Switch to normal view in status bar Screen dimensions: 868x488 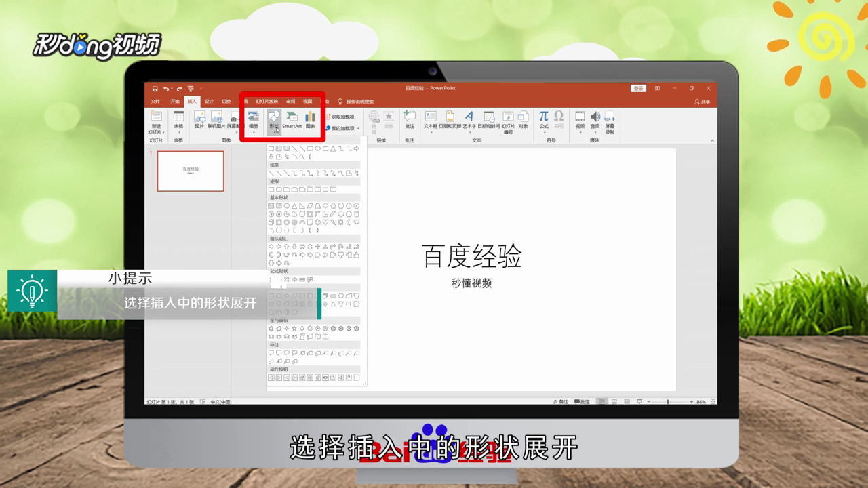602,402
